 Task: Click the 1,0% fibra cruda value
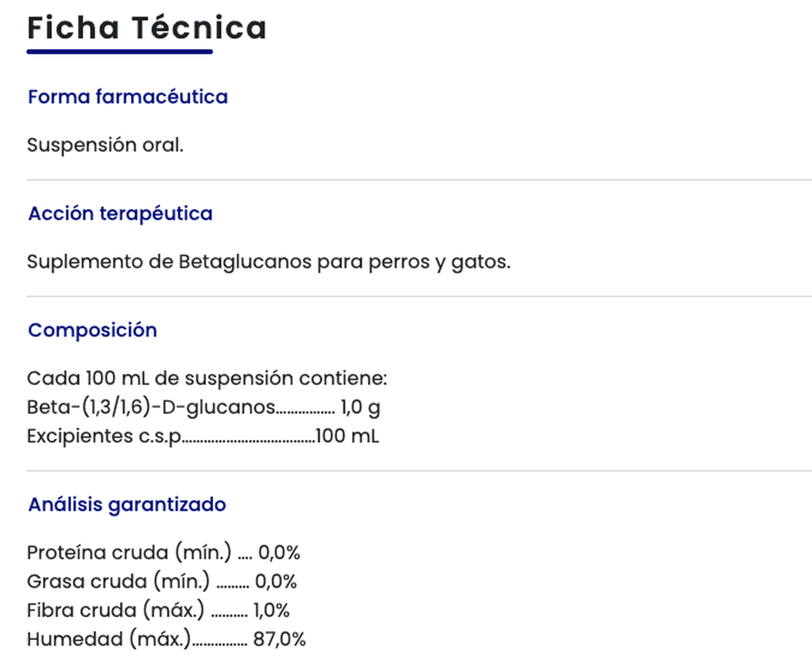[x=271, y=610]
